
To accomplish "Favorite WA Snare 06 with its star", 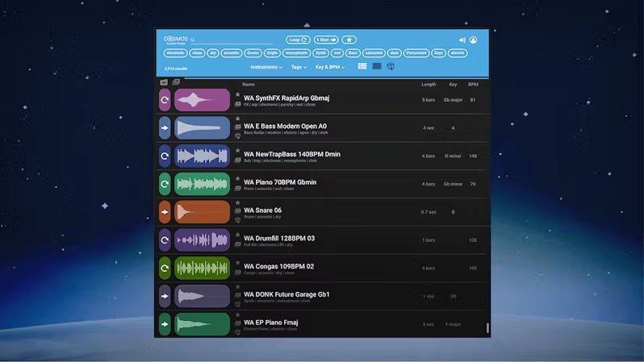I will coord(237,202).
